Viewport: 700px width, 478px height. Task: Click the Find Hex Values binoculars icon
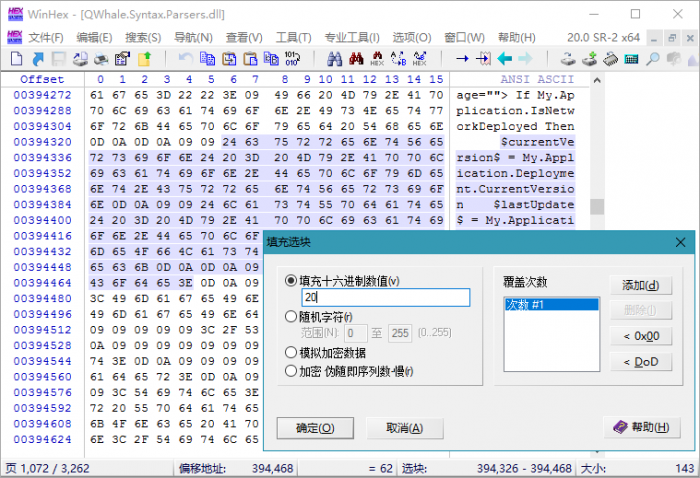376,59
